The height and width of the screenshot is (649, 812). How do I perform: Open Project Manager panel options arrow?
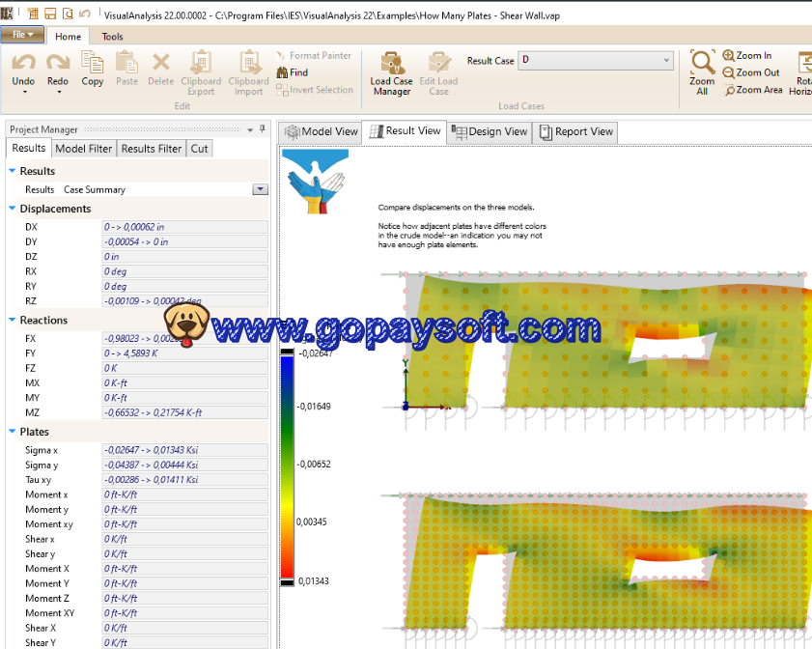250,130
